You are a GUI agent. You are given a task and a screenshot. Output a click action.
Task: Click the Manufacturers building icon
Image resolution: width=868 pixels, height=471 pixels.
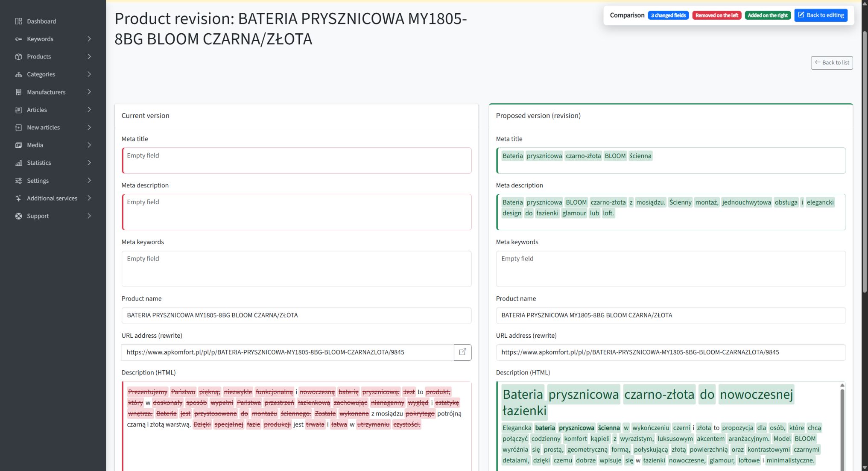(x=18, y=92)
